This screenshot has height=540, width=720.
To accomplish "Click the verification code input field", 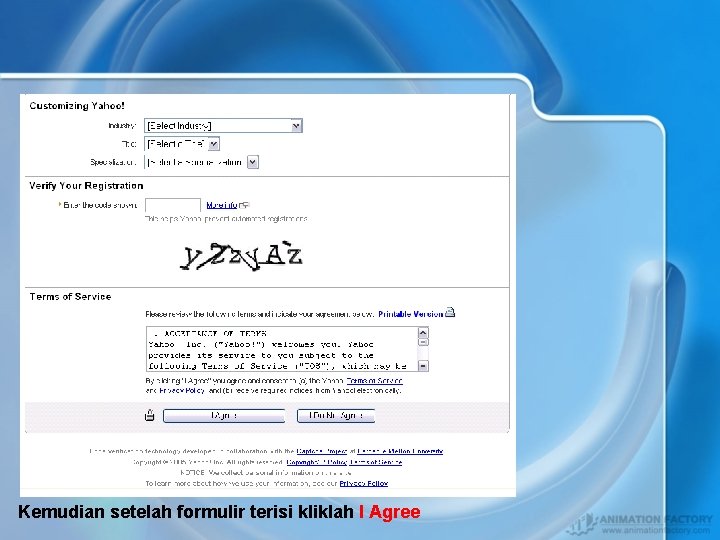I will point(173,205).
